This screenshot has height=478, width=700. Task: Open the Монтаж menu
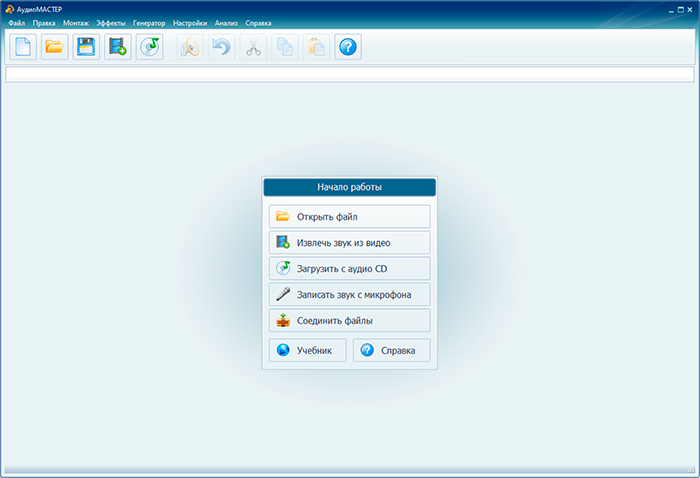(x=76, y=23)
